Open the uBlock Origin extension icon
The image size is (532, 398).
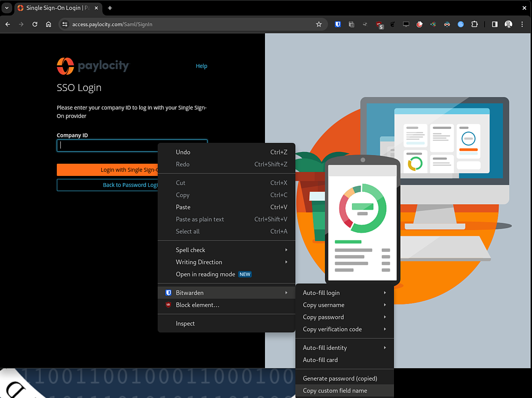pos(379,24)
